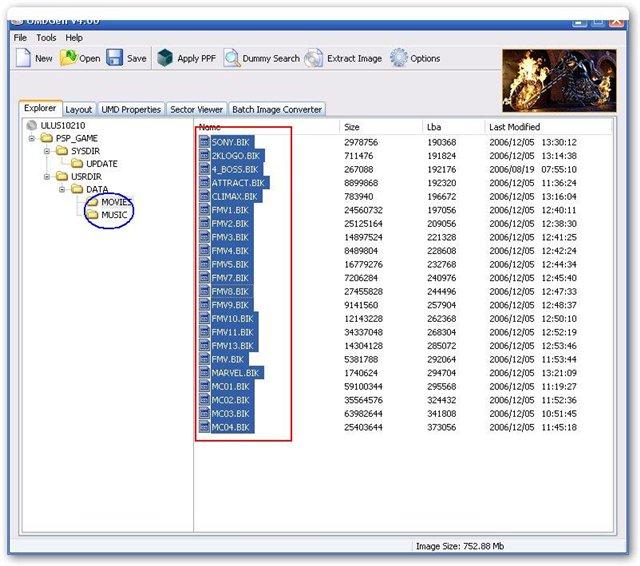
Task: Sort by Last Modified column header
Action: coord(514,127)
